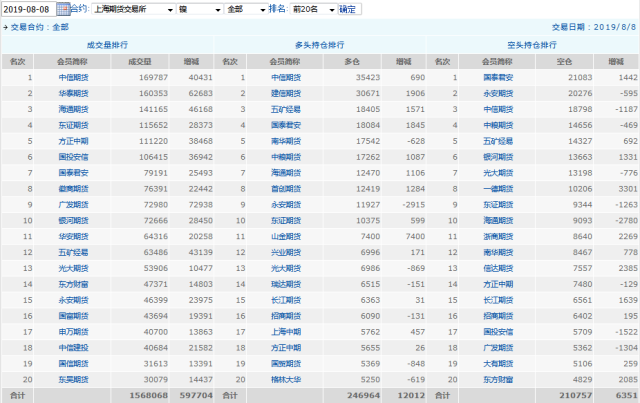640x403 pixels.
Task: Select the short position total 210757
Action: pos(576,396)
